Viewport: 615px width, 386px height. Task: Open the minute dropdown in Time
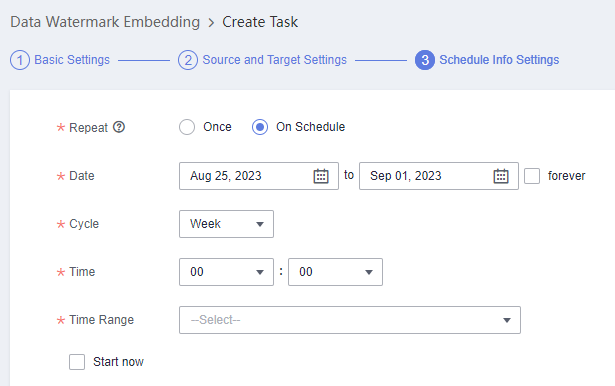tap(335, 272)
